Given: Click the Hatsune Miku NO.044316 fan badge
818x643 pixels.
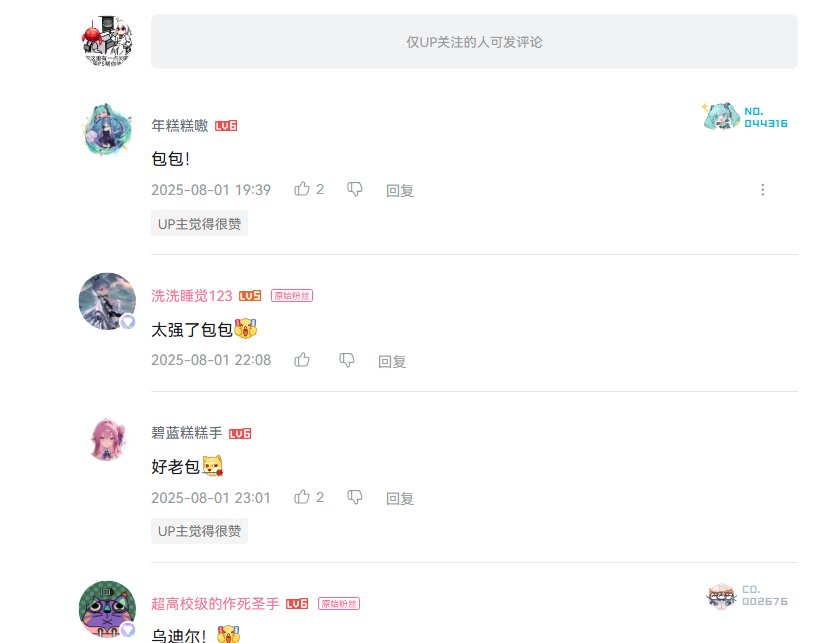Looking at the screenshot, I should tap(746, 116).
